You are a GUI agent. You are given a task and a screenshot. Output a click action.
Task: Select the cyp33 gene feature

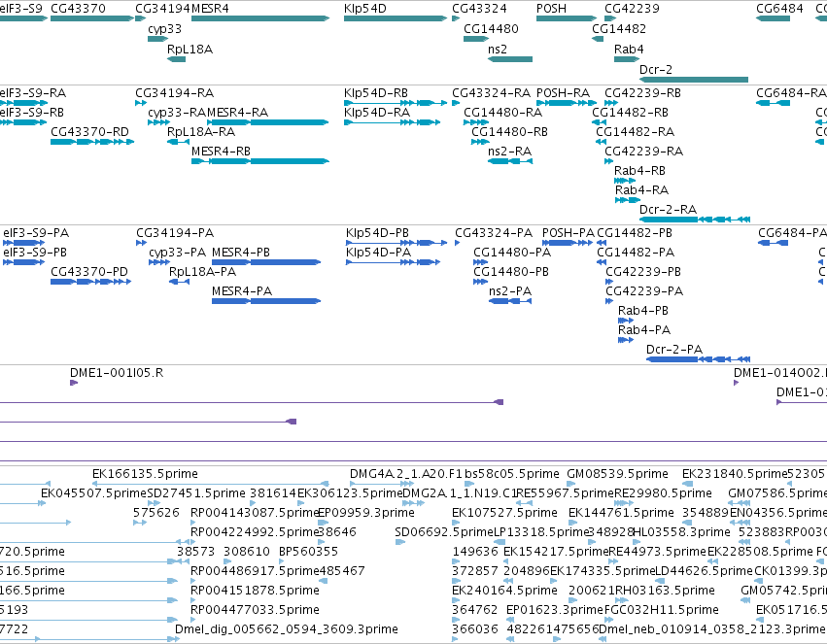click(x=157, y=39)
